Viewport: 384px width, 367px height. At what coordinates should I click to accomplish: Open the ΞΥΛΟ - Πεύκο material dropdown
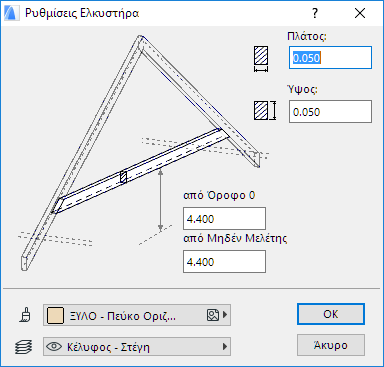coord(137,315)
